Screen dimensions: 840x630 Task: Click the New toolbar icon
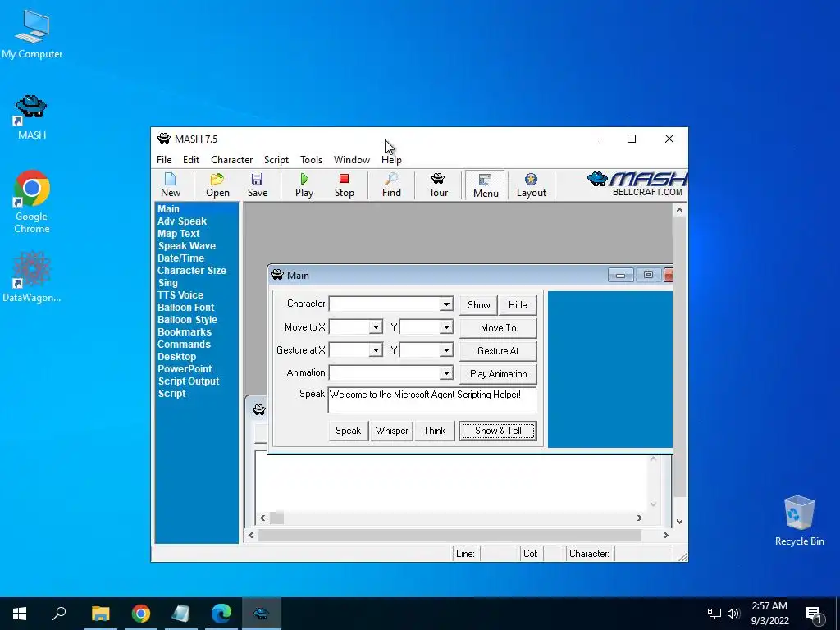pyautogui.click(x=171, y=185)
